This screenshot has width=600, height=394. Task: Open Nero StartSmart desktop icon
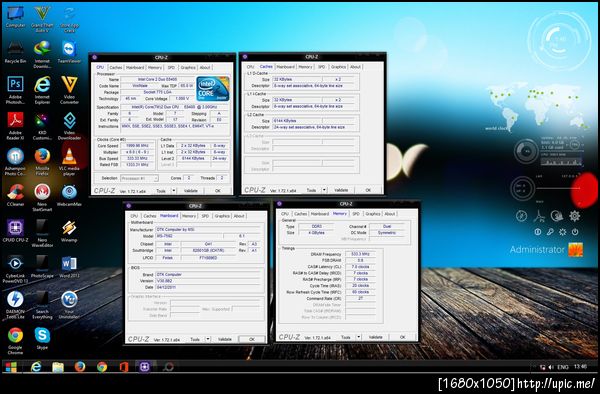42,197
